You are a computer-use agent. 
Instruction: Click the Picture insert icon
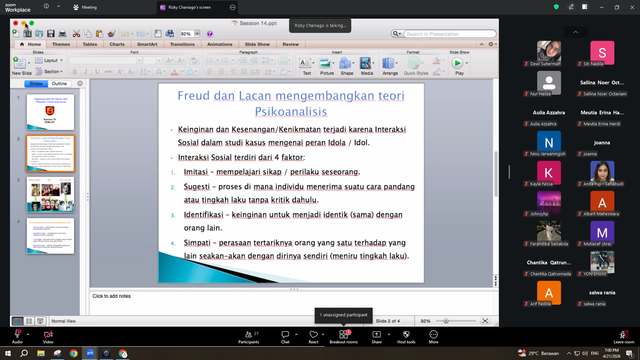tap(325, 63)
